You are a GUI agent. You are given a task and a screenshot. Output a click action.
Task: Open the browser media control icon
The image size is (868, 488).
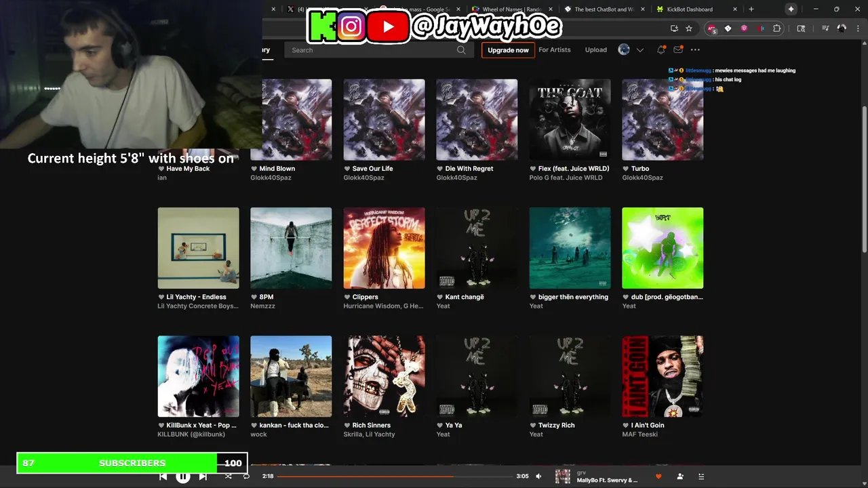coord(825,28)
